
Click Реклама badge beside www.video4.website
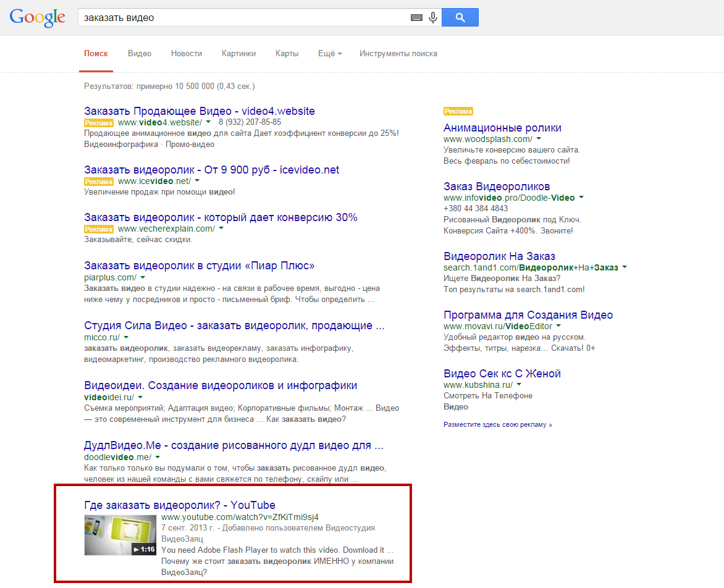pos(99,123)
